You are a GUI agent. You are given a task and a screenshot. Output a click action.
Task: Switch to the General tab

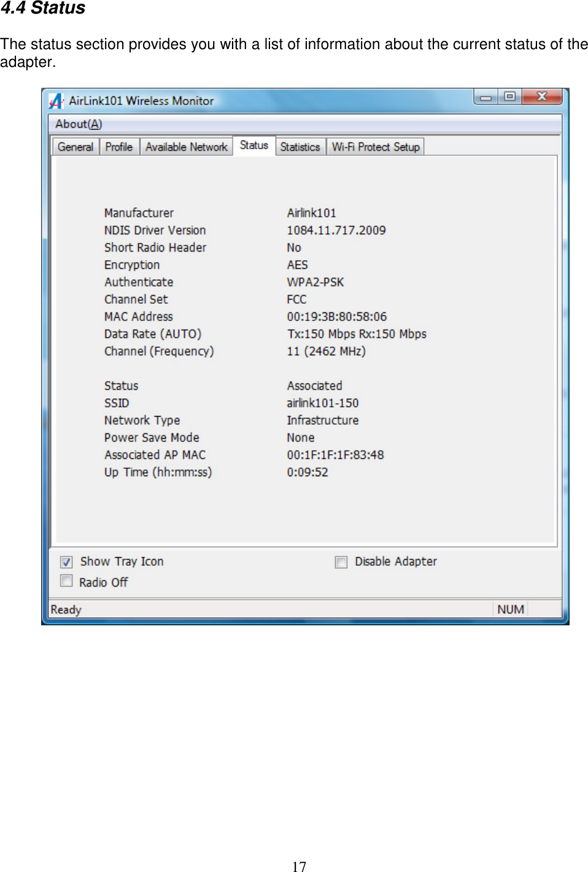coord(75,147)
